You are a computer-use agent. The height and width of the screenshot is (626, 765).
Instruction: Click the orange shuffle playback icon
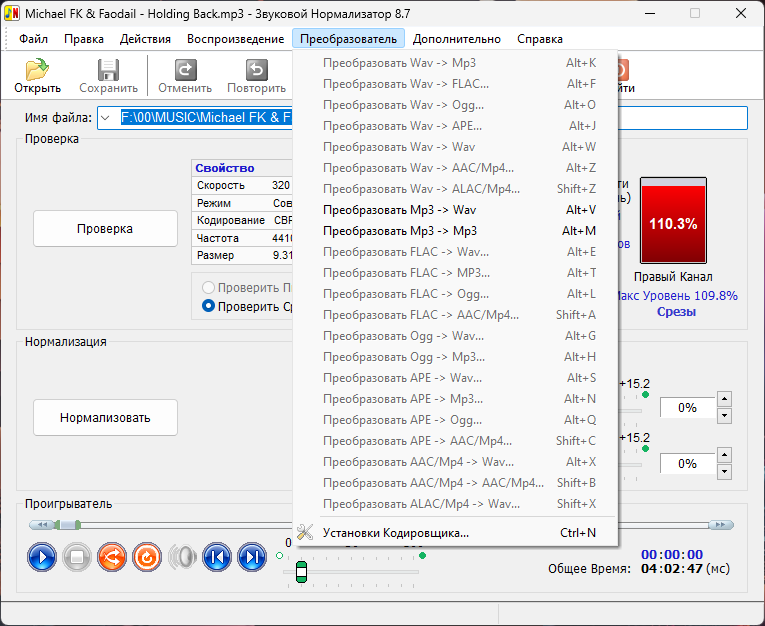pyautogui.click(x=112, y=557)
